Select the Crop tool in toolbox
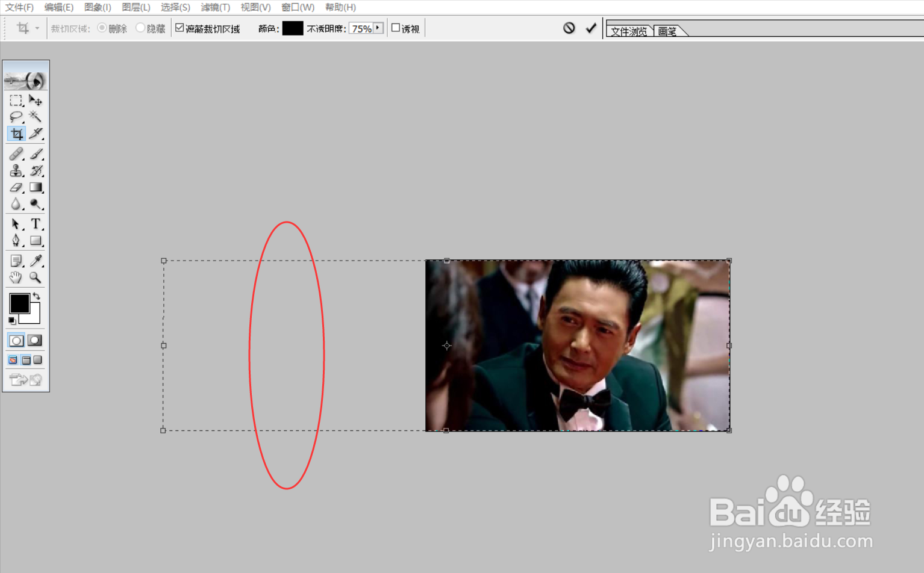Image resolution: width=924 pixels, height=573 pixels. coord(16,134)
